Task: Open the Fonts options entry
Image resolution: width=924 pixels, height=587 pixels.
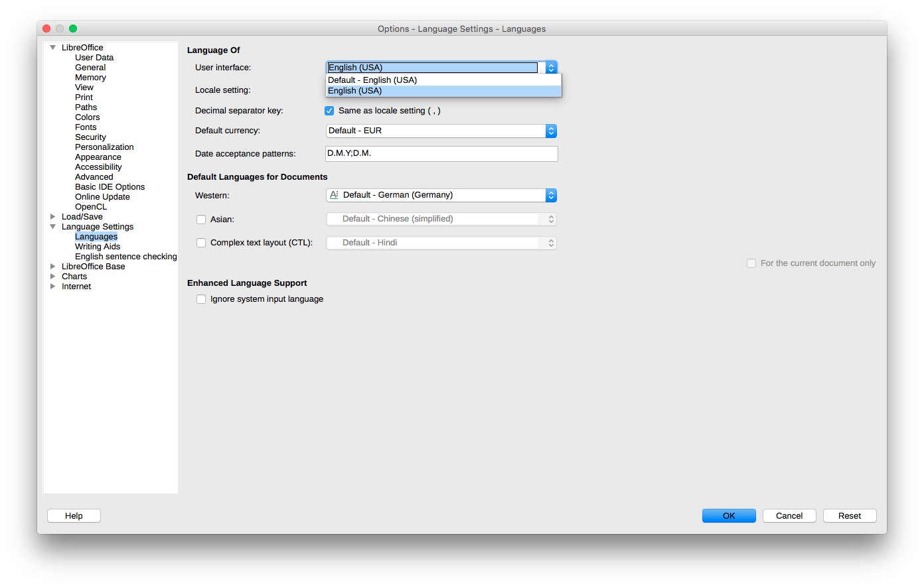Action: (x=86, y=127)
